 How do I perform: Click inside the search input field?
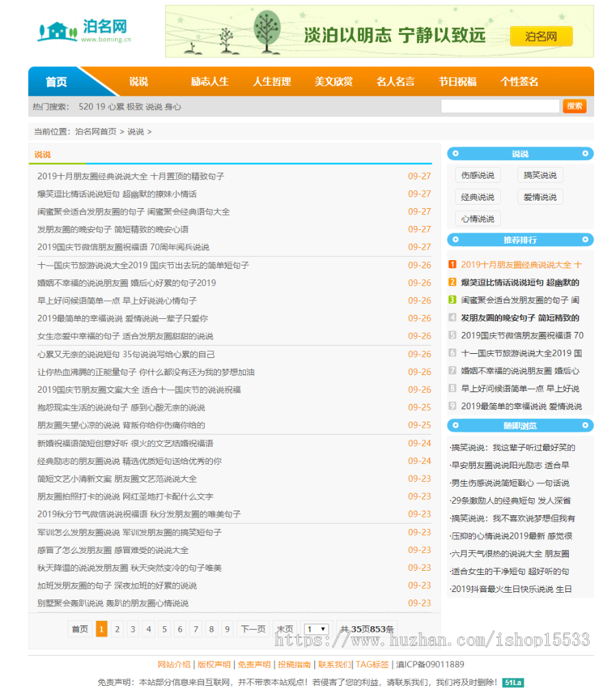500,106
